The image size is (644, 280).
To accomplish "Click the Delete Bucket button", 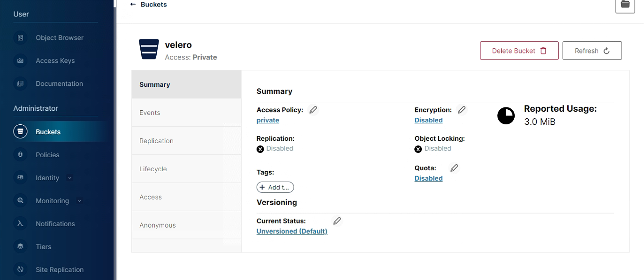I will 519,50.
